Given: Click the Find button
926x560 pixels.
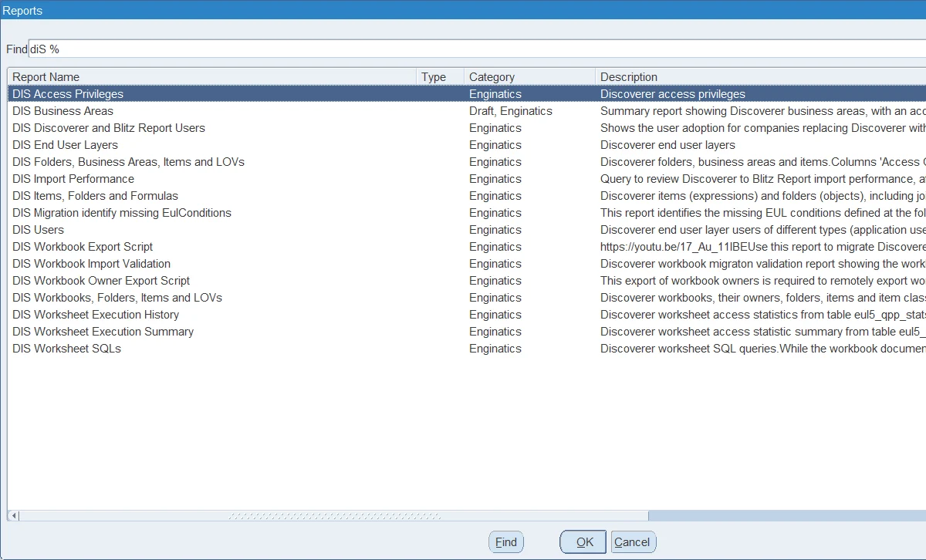Looking at the screenshot, I should pyautogui.click(x=506, y=542).
